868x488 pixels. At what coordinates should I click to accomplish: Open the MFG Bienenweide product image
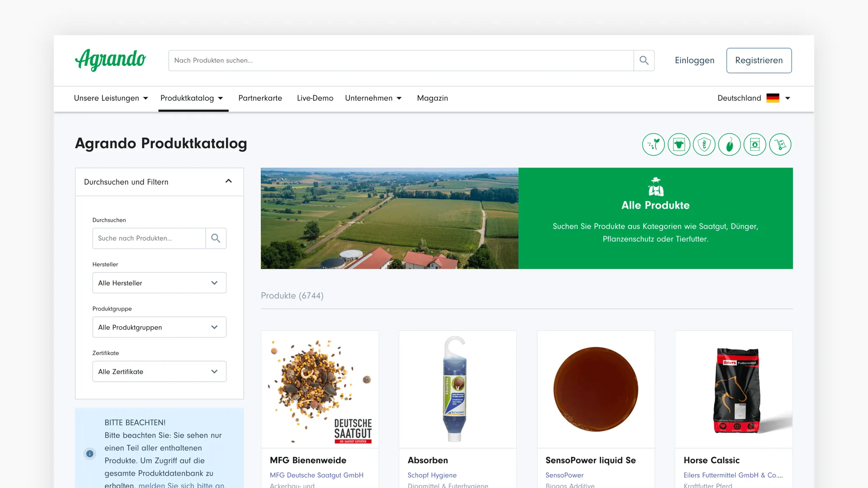[x=320, y=390]
